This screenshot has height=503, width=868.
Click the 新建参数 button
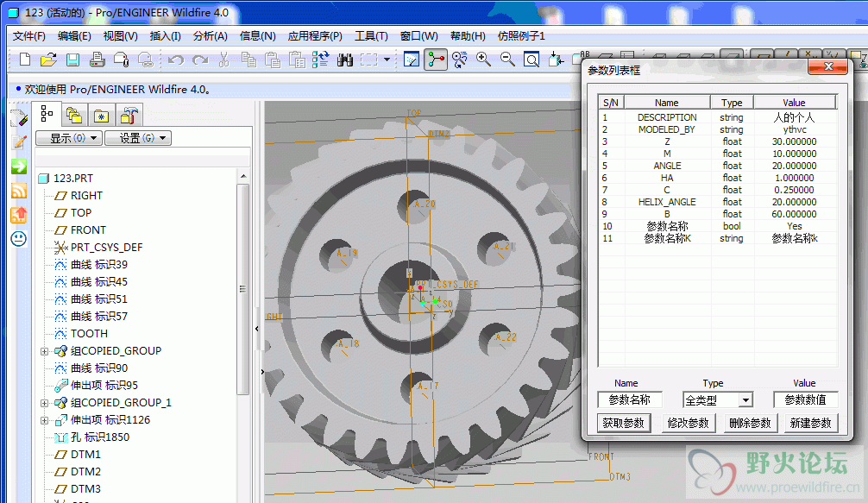(x=811, y=423)
